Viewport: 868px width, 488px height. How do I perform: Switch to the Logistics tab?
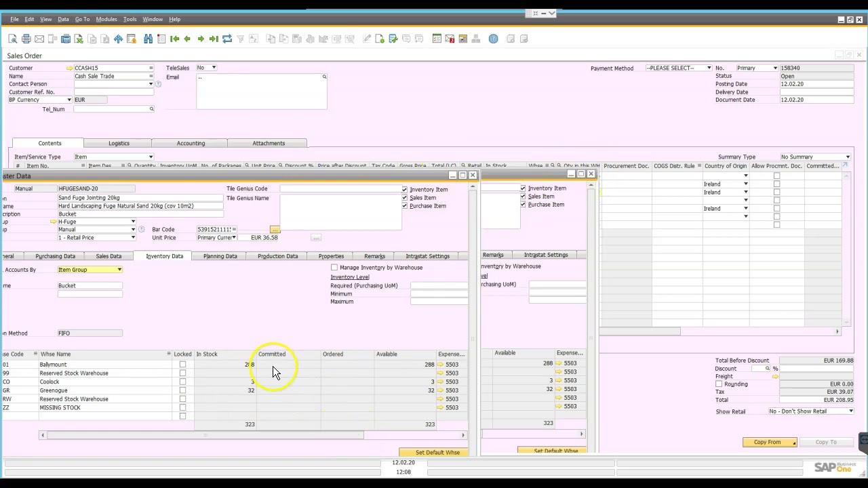point(119,143)
